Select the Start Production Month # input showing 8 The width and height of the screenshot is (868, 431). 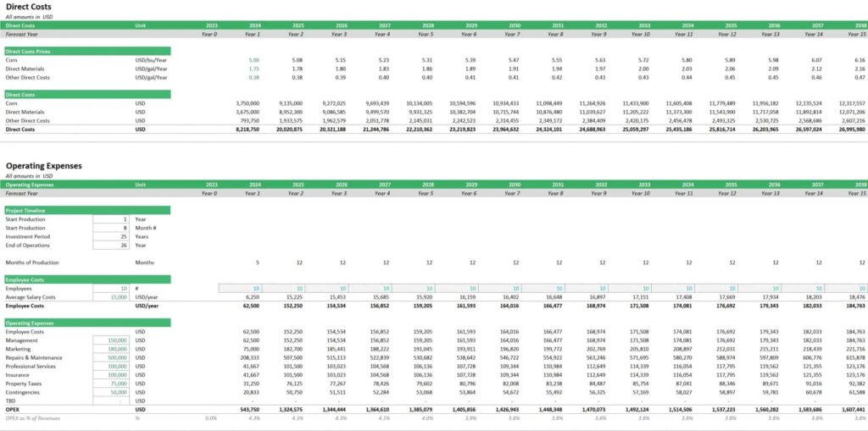[x=111, y=228]
